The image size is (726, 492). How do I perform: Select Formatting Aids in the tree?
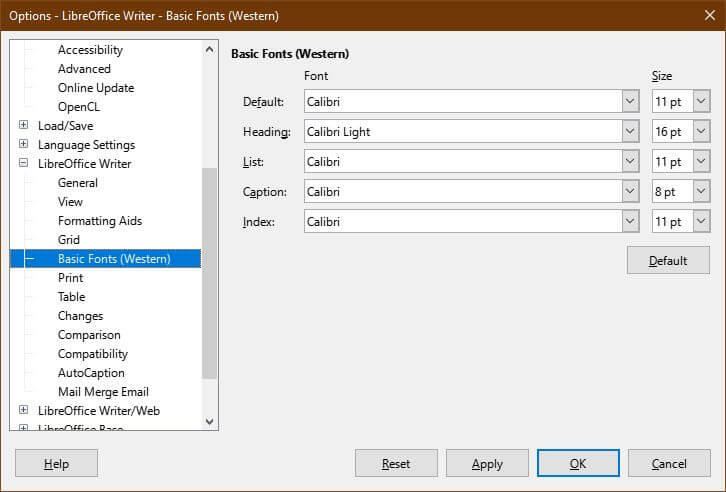coord(100,221)
